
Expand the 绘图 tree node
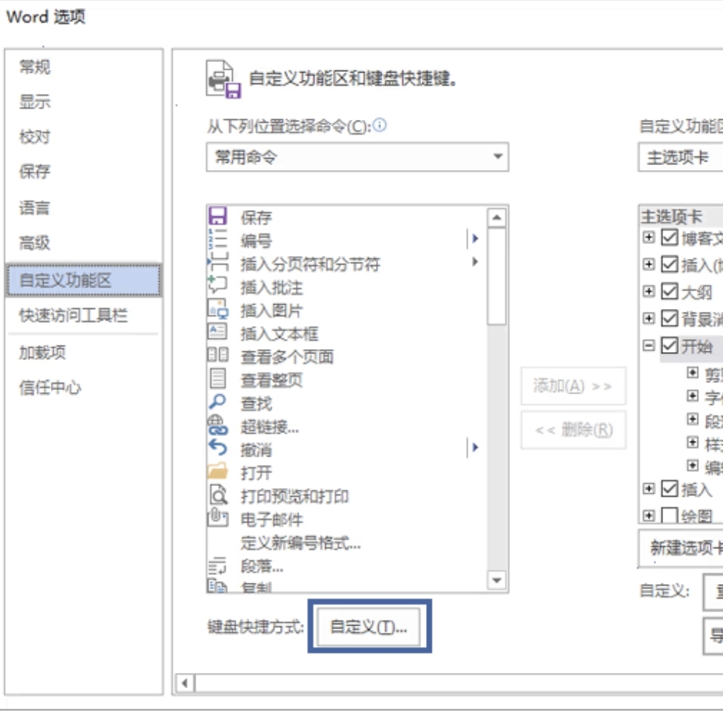tap(649, 516)
